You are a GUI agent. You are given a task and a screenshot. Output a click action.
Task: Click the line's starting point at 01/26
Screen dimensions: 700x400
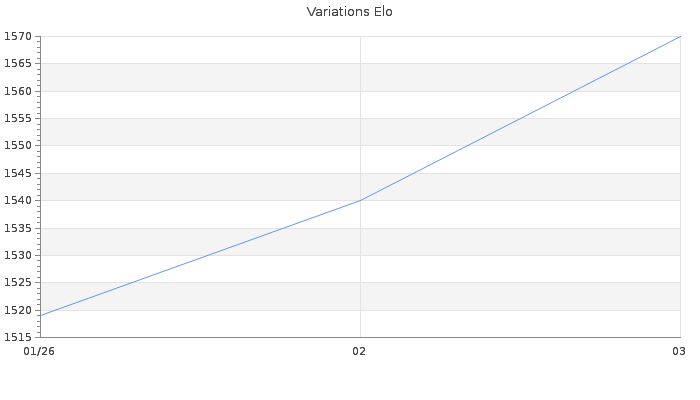click(x=41, y=315)
